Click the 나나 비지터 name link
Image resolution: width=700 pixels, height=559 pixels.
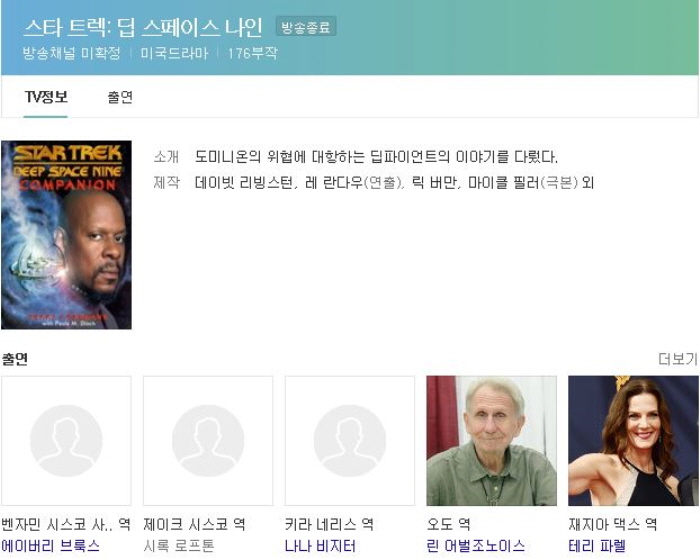point(320,546)
